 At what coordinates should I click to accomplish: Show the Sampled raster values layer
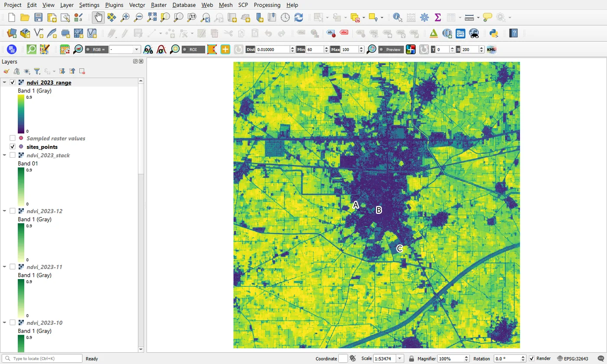13,138
